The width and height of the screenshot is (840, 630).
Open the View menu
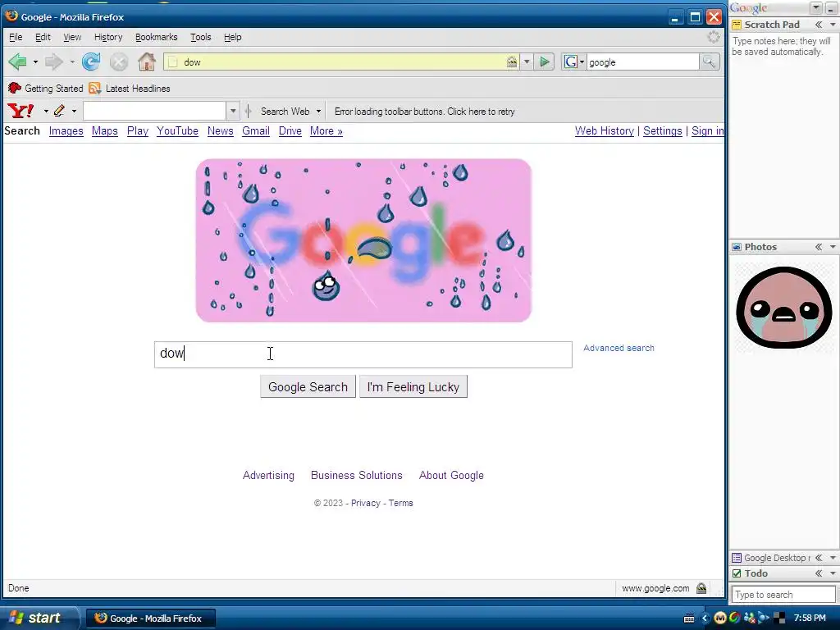pyautogui.click(x=72, y=37)
